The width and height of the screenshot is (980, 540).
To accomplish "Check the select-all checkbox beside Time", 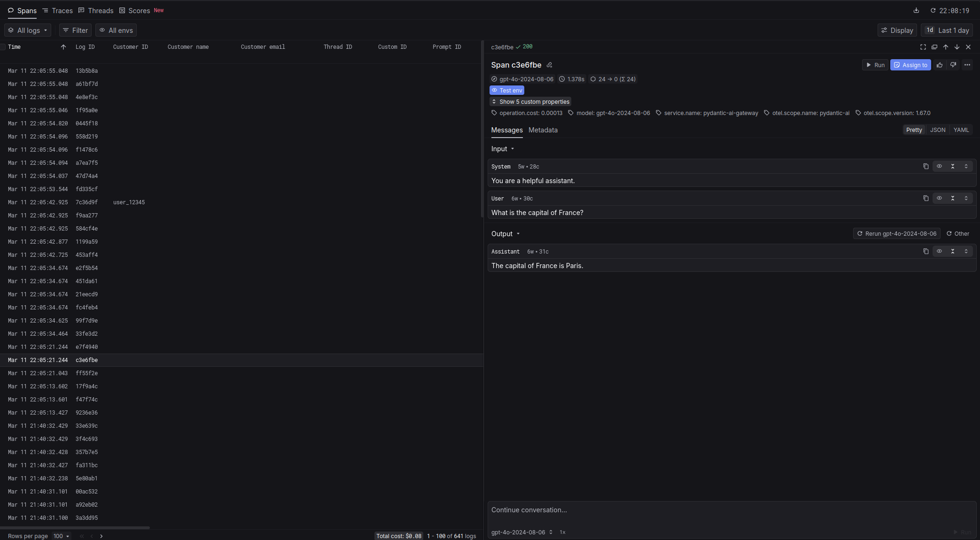I will 3,47.
